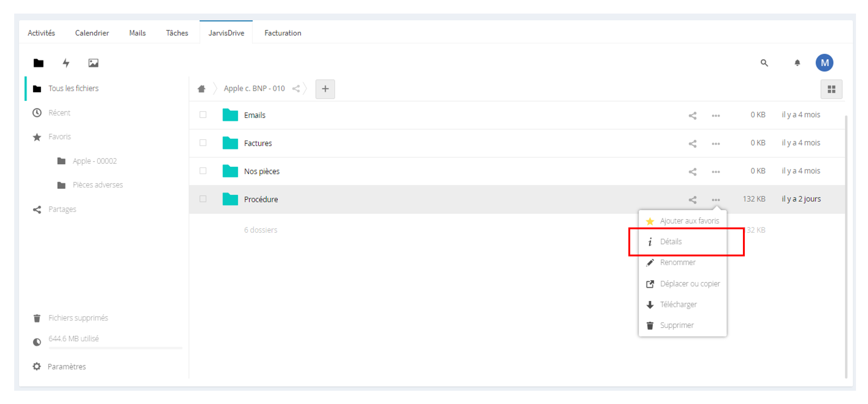Viewport: 868px width, 404px height.
Task: Open the Nos pièces folder name
Action: coord(262,171)
